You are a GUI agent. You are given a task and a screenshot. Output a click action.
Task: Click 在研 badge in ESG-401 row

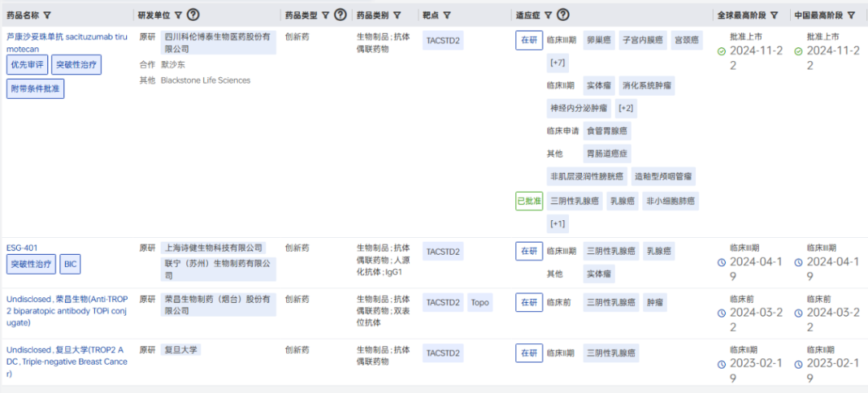coord(529,252)
